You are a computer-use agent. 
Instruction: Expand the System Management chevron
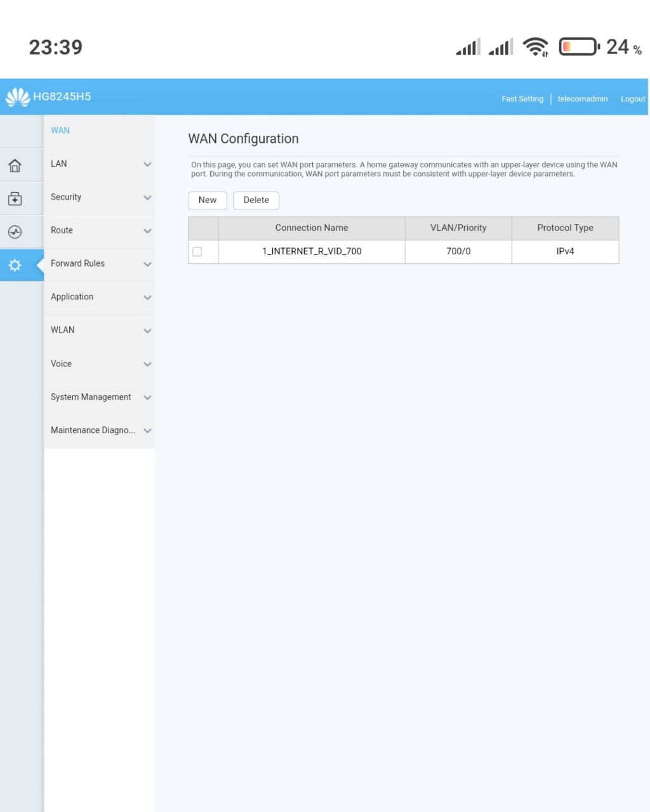[147, 398]
